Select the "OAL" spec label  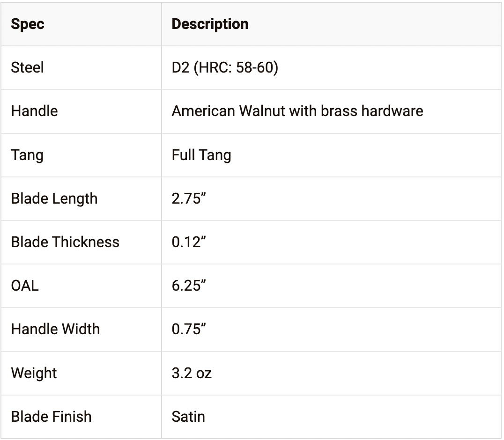coord(25,286)
